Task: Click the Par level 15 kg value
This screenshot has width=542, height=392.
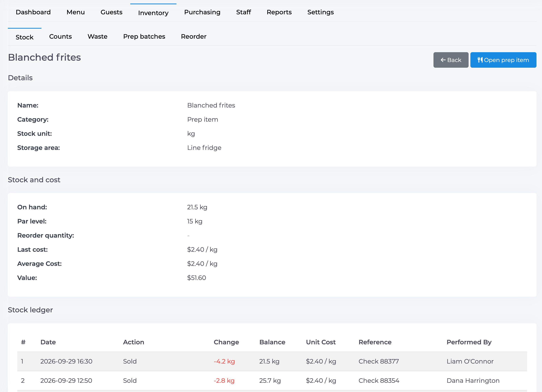Action: [x=194, y=221]
